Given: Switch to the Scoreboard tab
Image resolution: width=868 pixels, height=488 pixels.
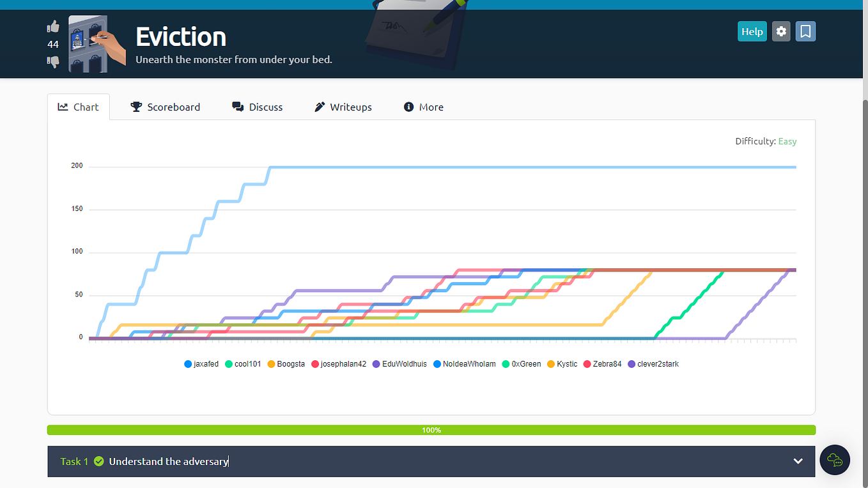Looking at the screenshot, I should tap(165, 107).
